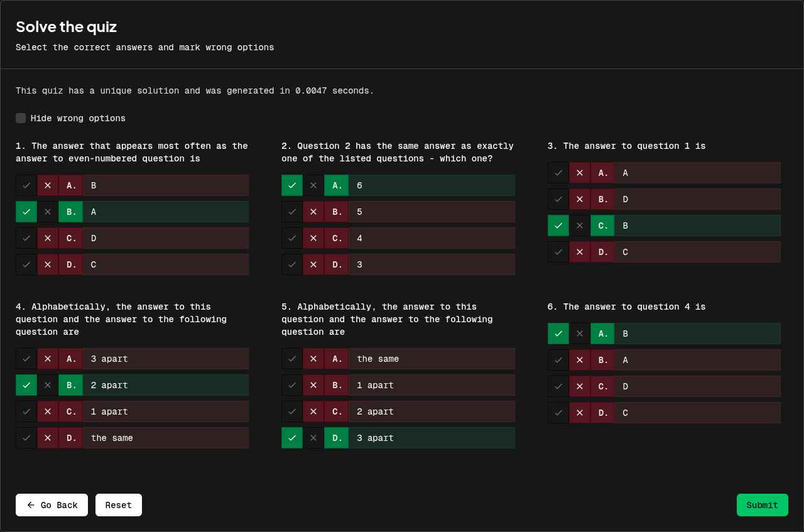Click the X to reject option D in question 1
Image resolution: width=804 pixels, height=532 pixels.
(47, 264)
